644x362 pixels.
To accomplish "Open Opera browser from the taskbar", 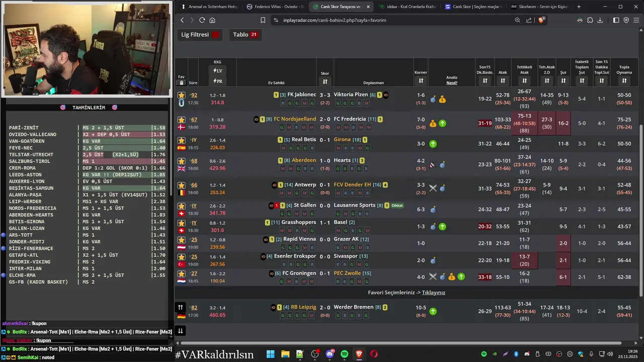I will click(374, 354).
